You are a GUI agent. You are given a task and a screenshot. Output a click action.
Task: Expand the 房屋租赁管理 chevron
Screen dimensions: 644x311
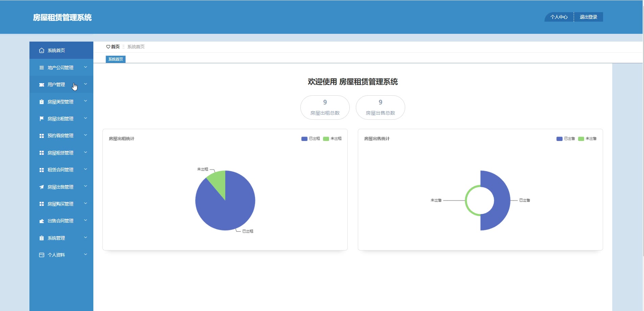(86, 152)
